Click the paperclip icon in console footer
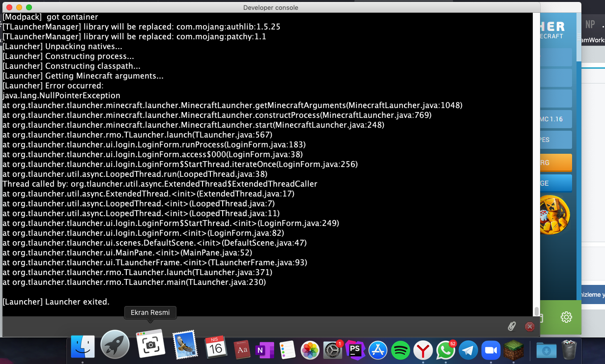This screenshot has width=605, height=364. (x=512, y=326)
